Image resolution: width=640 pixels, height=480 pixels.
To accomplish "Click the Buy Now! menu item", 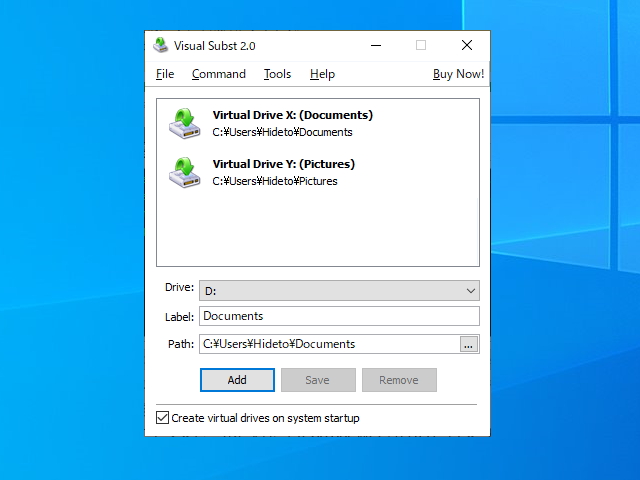I will click(x=458, y=74).
